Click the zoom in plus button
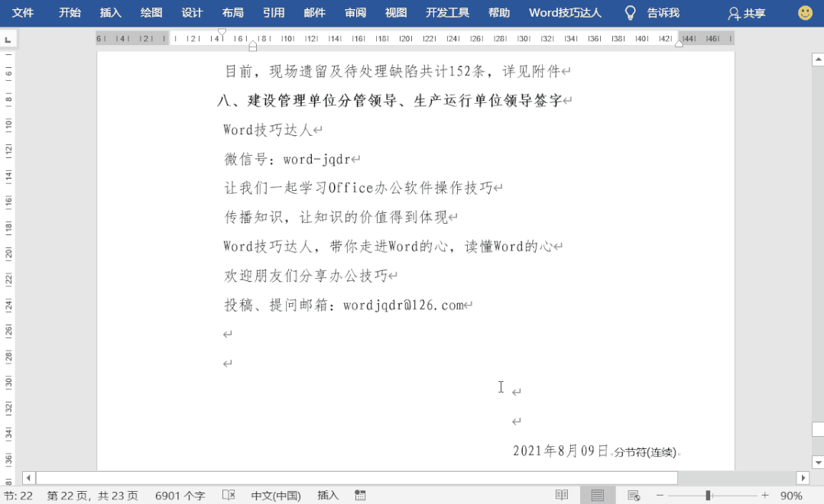 click(764, 496)
